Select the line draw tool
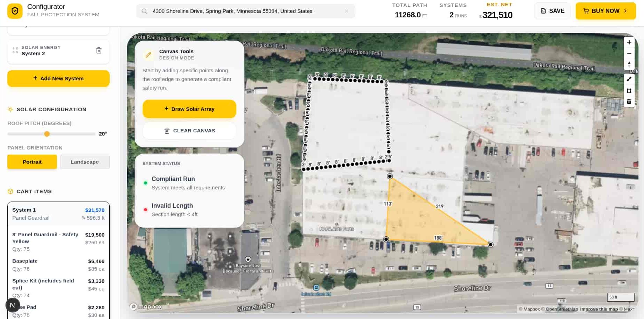 [629, 79]
